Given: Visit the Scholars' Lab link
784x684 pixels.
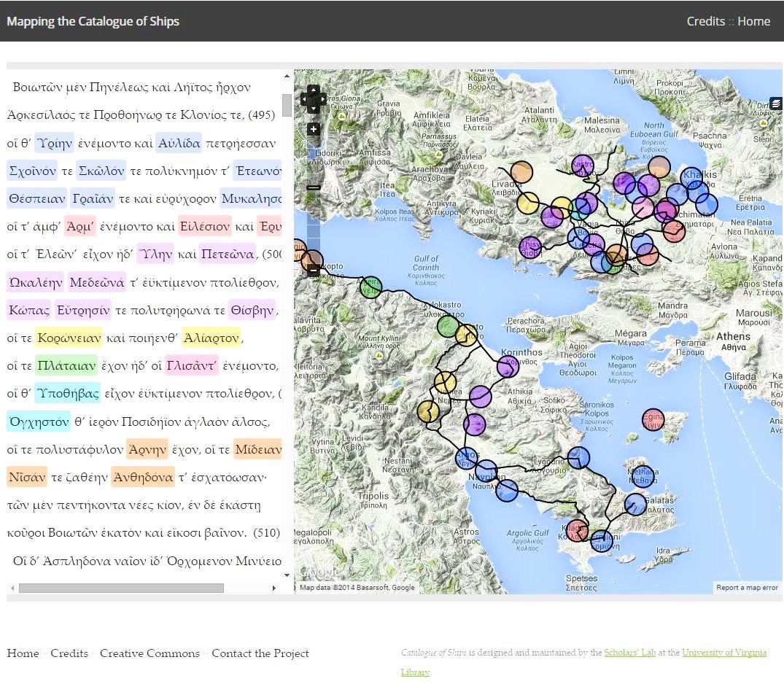Looking at the screenshot, I should tap(629, 653).
